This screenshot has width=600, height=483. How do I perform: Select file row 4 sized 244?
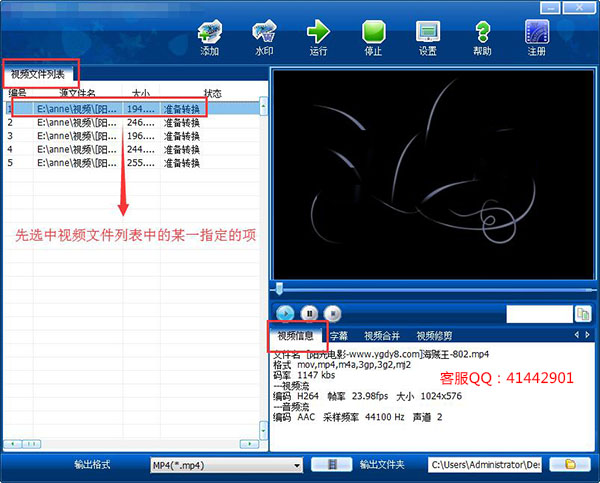pyautogui.click(x=132, y=149)
